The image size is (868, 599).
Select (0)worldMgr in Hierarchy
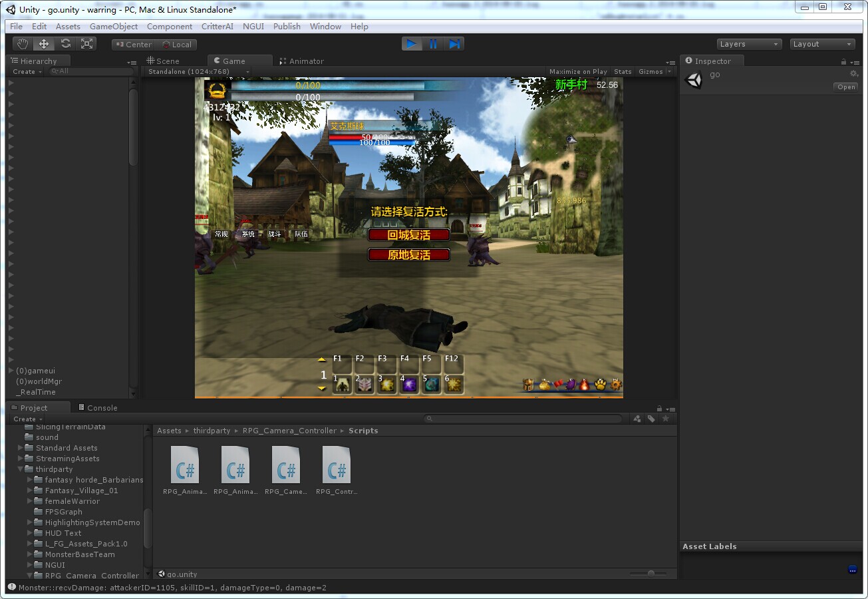click(39, 381)
